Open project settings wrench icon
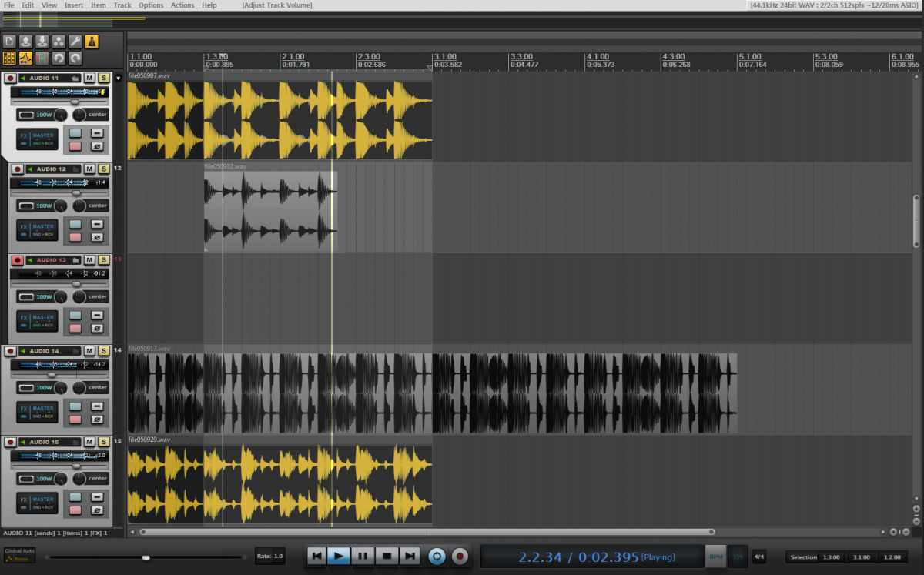Screen dimensions: 924x575 [x=75, y=42]
